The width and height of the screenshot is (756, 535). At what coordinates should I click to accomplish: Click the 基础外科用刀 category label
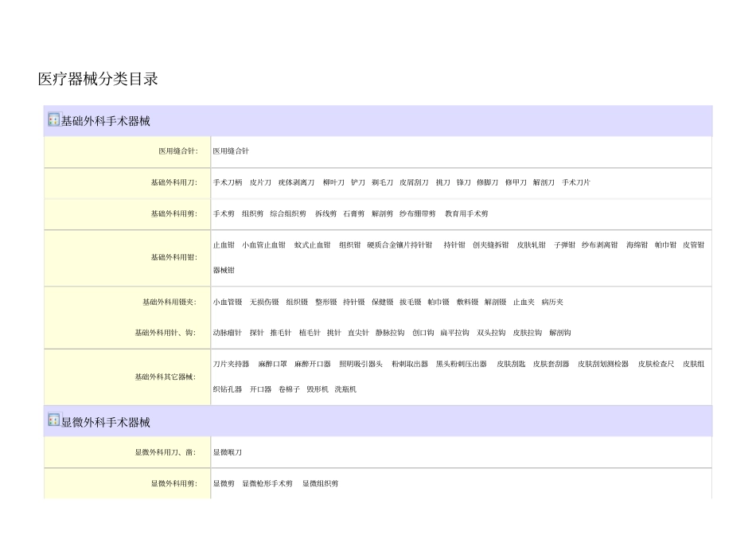pos(174,182)
